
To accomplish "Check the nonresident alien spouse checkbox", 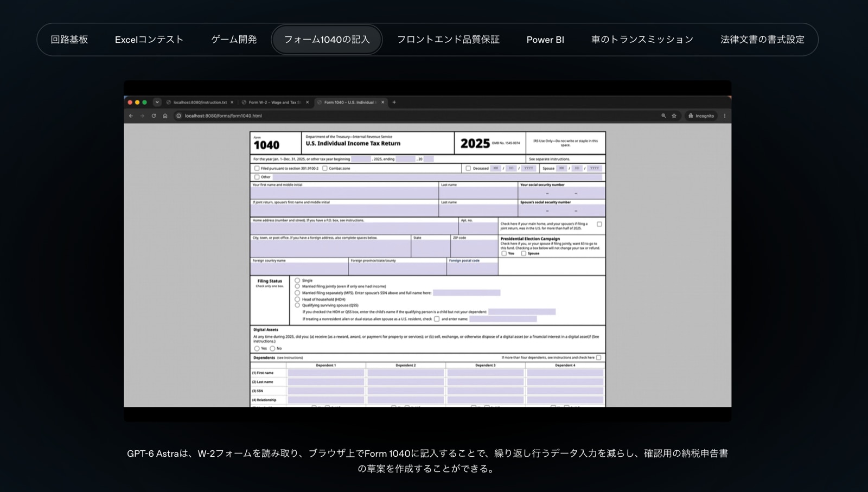I will coord(437,319).
